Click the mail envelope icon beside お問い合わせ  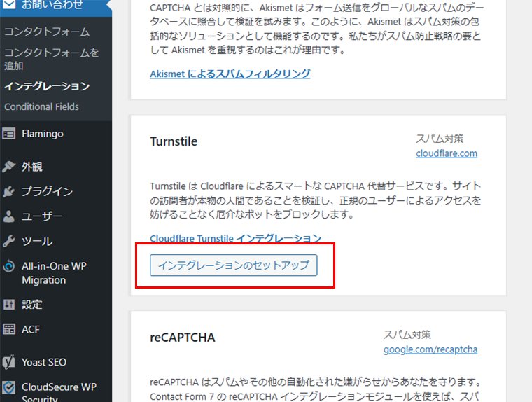9,4
